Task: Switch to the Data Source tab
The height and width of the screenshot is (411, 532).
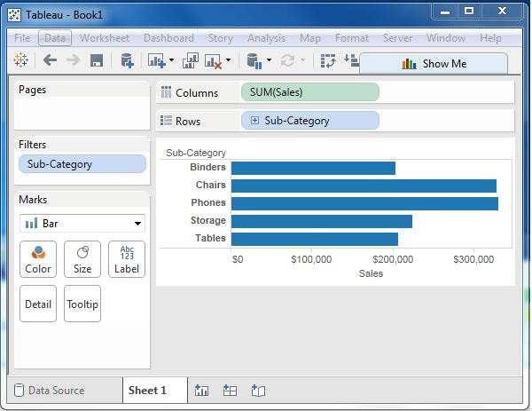Action: (55, 391)
